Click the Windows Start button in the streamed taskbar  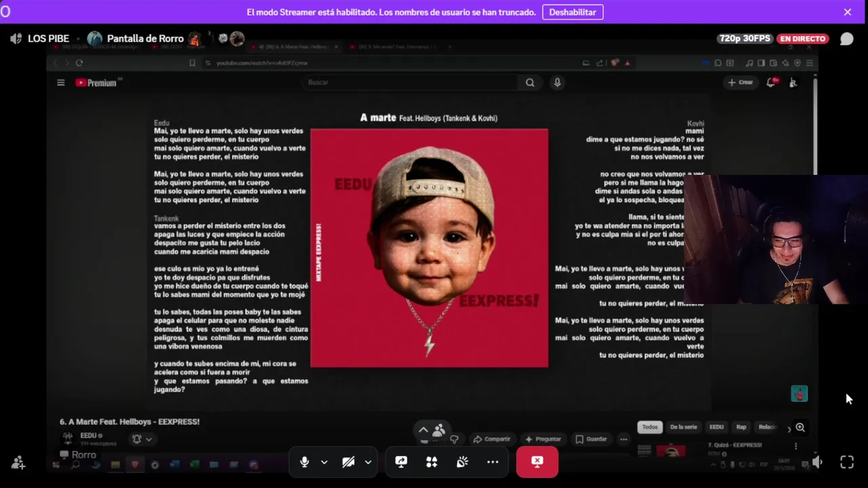point(56,465)
